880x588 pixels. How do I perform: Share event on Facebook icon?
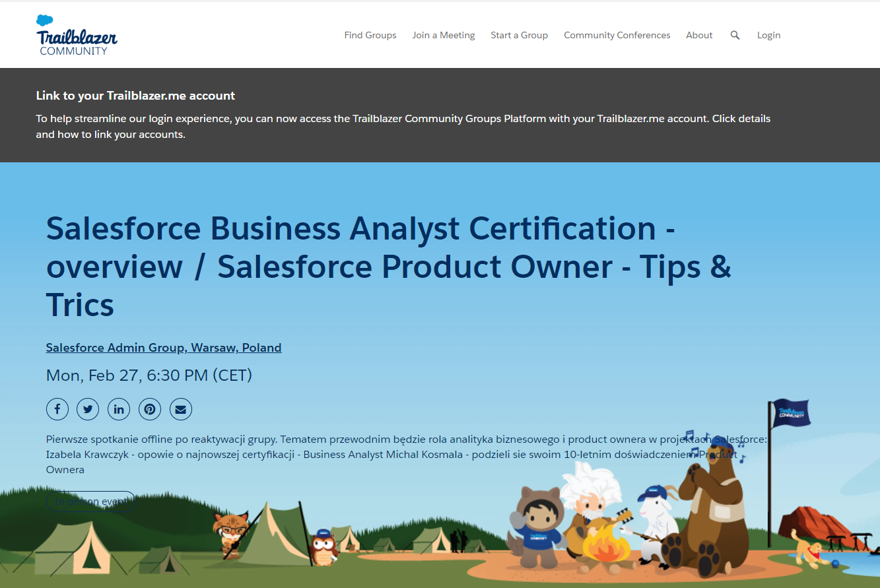click(x=57, y=409)
